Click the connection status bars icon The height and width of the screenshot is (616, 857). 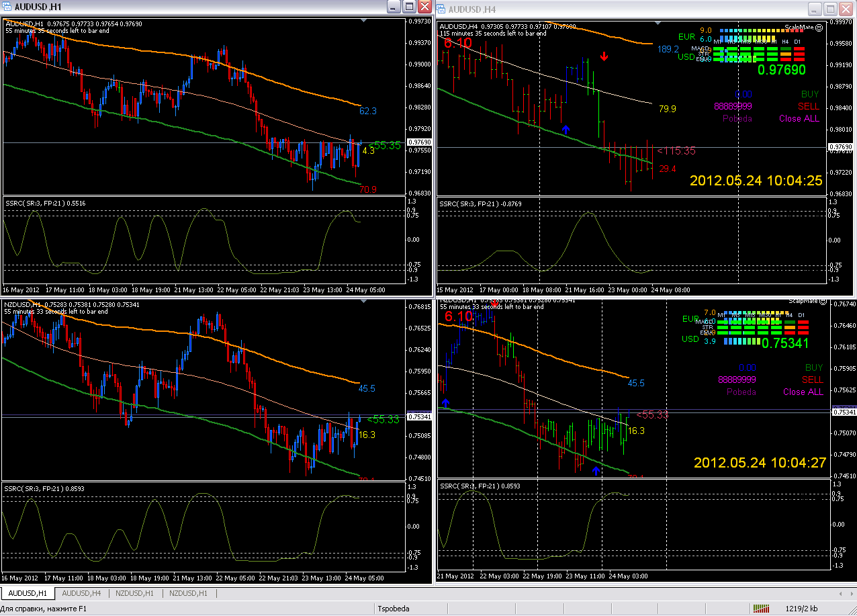click(760, 609)
